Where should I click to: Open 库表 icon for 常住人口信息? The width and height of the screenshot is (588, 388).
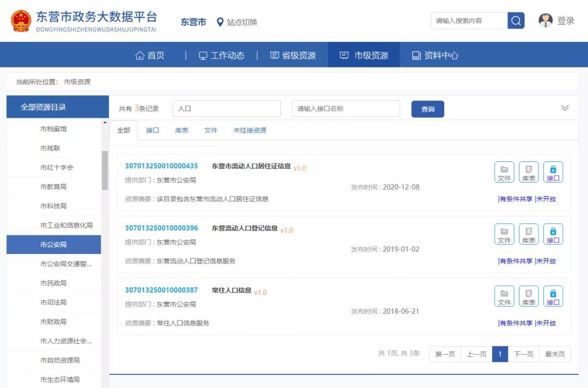[x=528, y=296]
